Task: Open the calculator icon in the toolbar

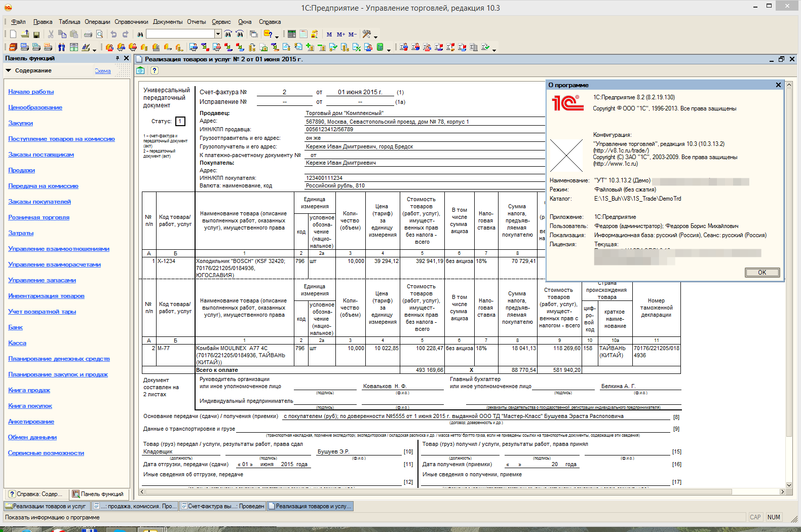Action: coord(292,34)
